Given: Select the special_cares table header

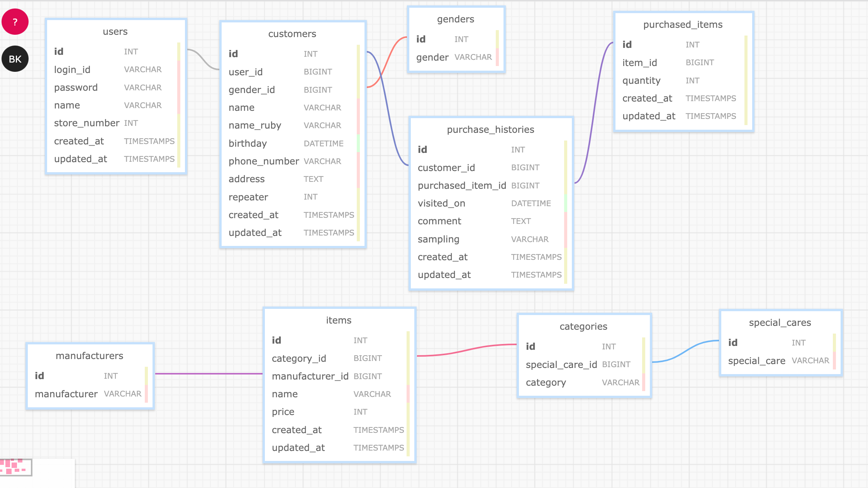Looking at the screenshot, I should 780,322.
